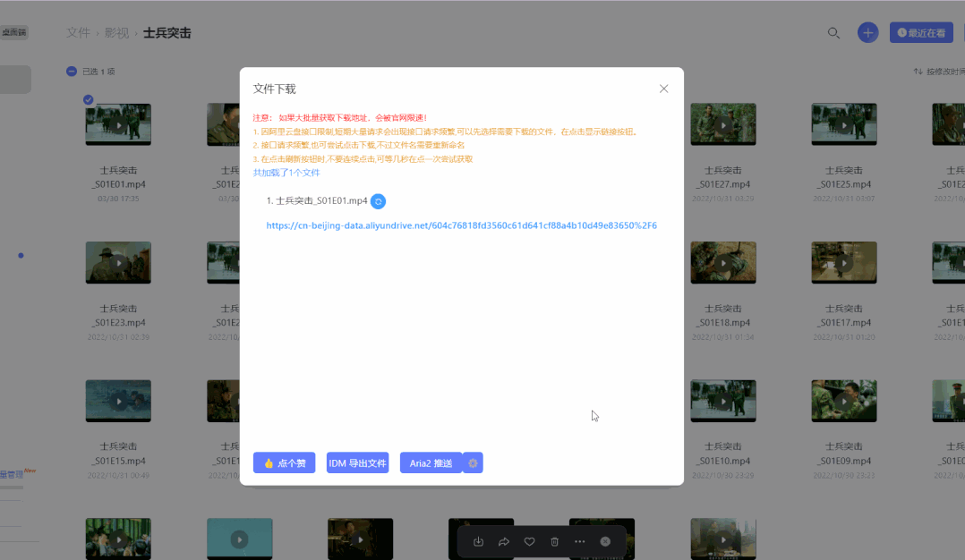Screen dimensions: 965x560
Task: Uncheck the selected S01E01 video checkbox
Action: click(x=89, y=99)
